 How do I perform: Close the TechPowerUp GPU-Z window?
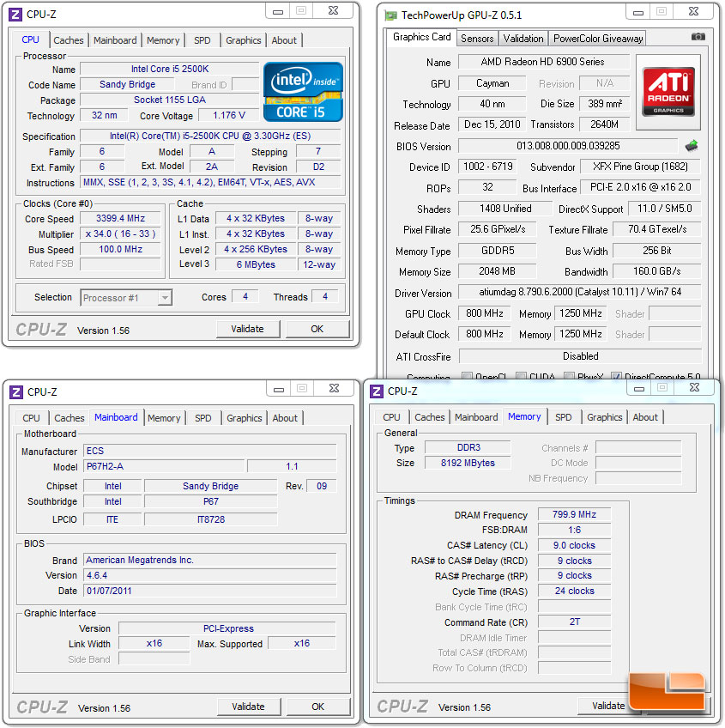click(693, 12)
